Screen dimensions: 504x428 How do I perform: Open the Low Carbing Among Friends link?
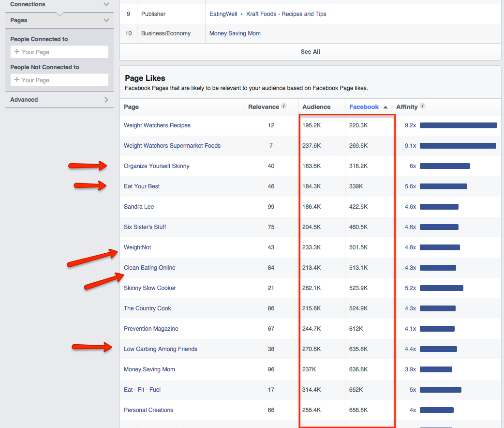point(161,349)
